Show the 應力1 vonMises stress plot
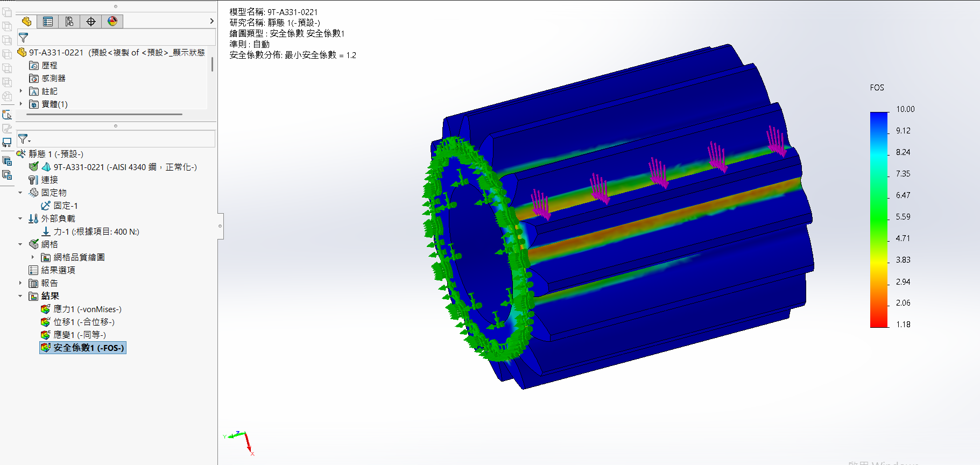 point(87,309)
